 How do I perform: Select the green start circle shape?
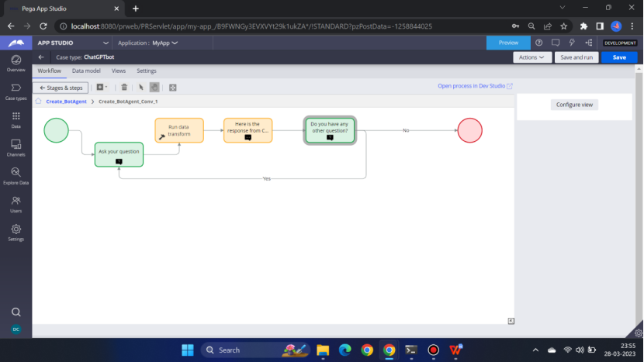point(57,130)
